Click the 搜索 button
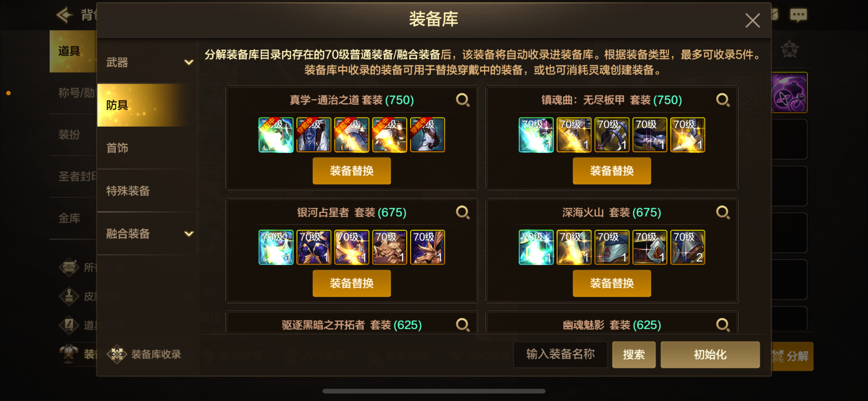The image size is (868, 401). point(633,354)
